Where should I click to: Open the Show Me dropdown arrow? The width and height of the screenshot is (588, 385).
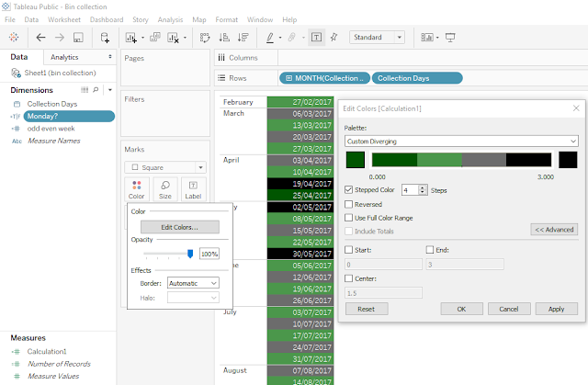tap(437, 38)
